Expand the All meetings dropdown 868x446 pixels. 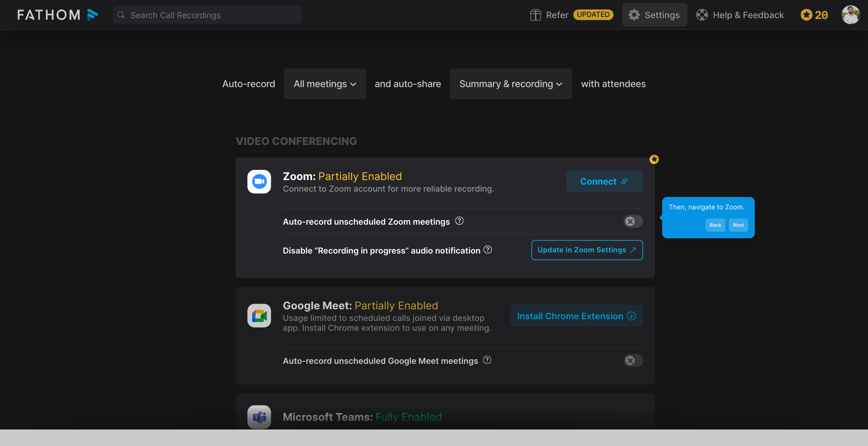(x=325, y=84)
